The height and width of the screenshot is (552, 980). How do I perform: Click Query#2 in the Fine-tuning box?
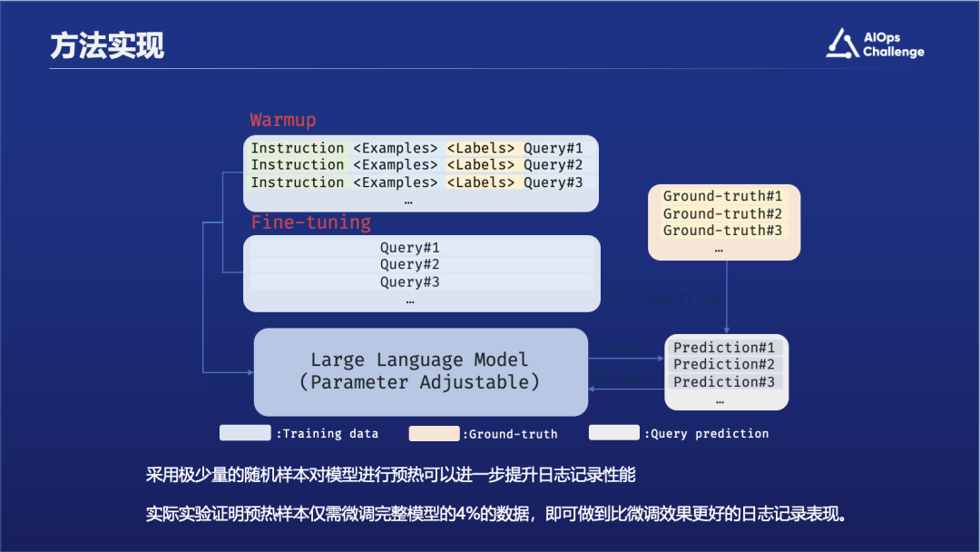pyautogui.click(x=410, y=264)
